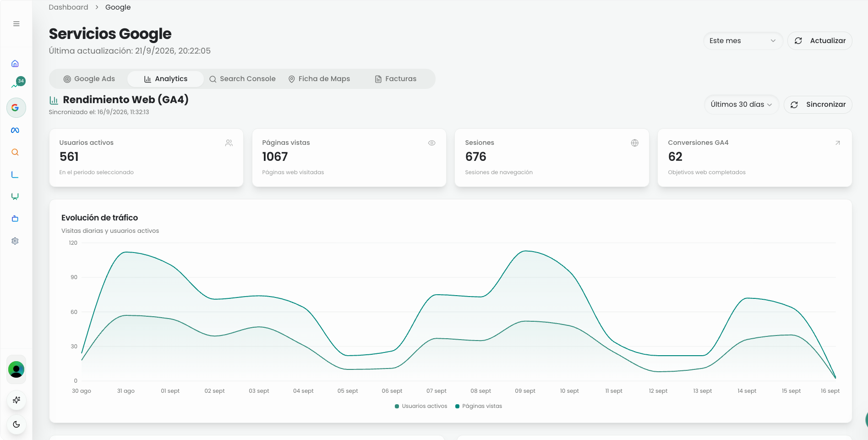
Task: Open the Facturas tab
Action: [396, 79]
